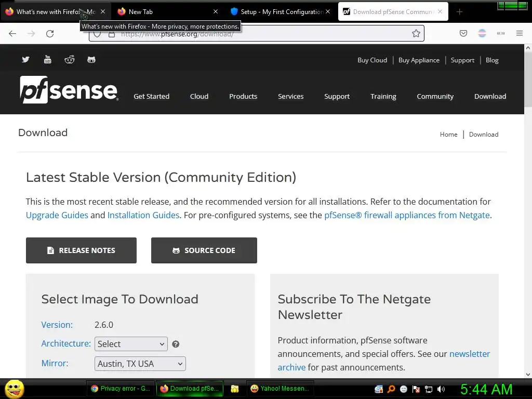Click the Home breadcrumb link
This screenshot has height=399, width=532.
[x=448, y=135]
